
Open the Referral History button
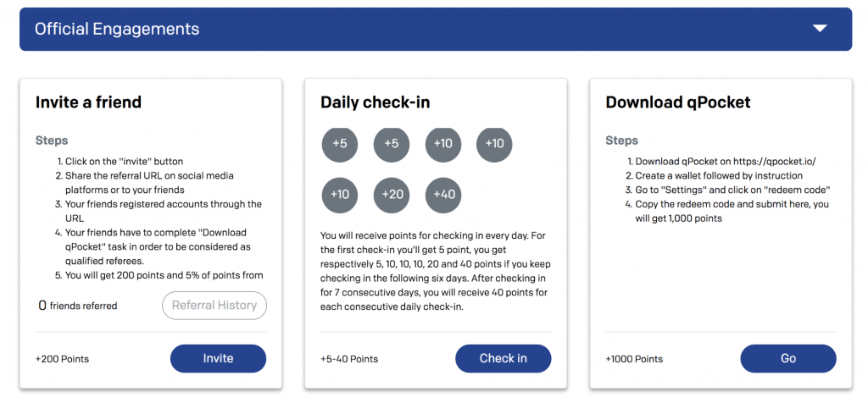[x=214, y=305]
